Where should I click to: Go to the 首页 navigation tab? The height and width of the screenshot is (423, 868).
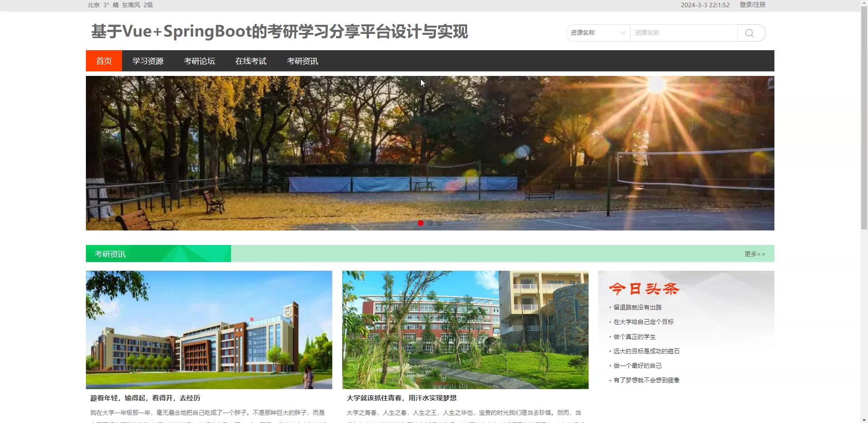pos(104,61)
